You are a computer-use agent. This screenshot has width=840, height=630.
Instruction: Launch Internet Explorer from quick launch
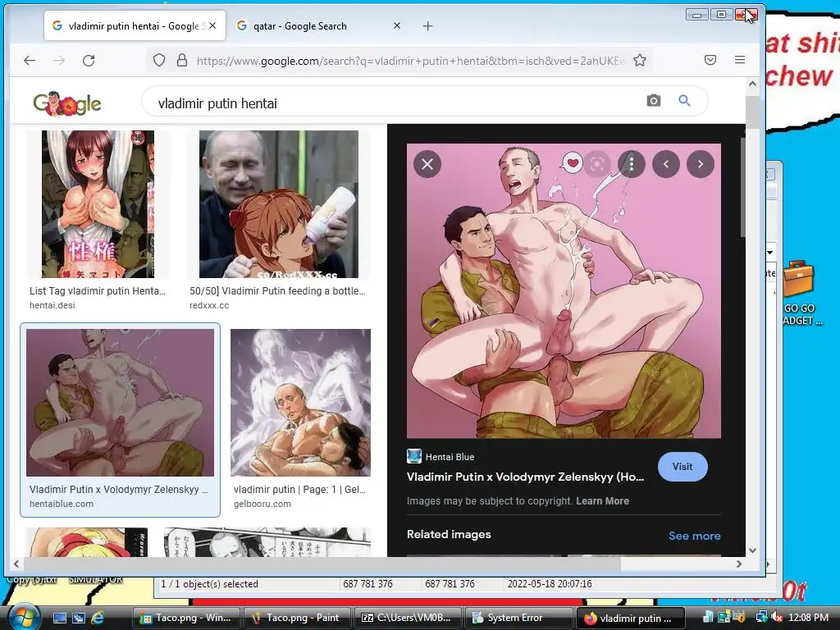[98, 618]
